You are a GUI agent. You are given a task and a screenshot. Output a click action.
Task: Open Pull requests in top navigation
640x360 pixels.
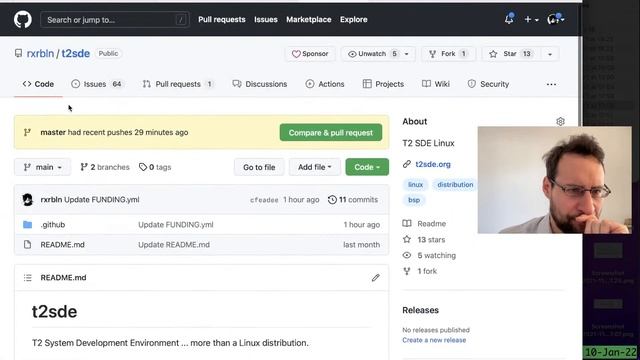point(222,20)
